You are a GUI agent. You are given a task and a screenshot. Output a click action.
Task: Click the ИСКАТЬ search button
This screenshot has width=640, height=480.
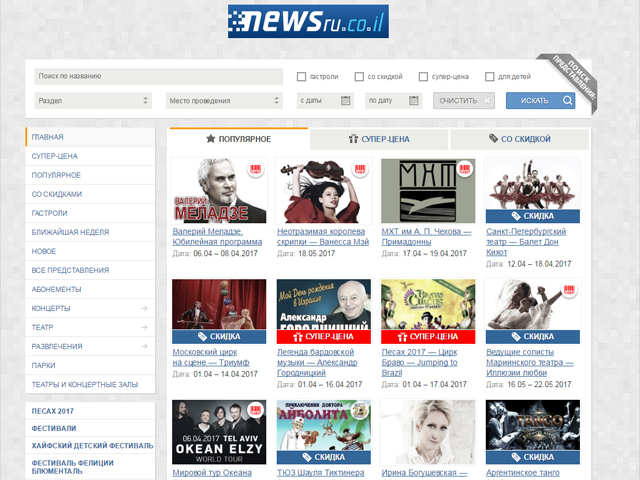pos(540,100)
